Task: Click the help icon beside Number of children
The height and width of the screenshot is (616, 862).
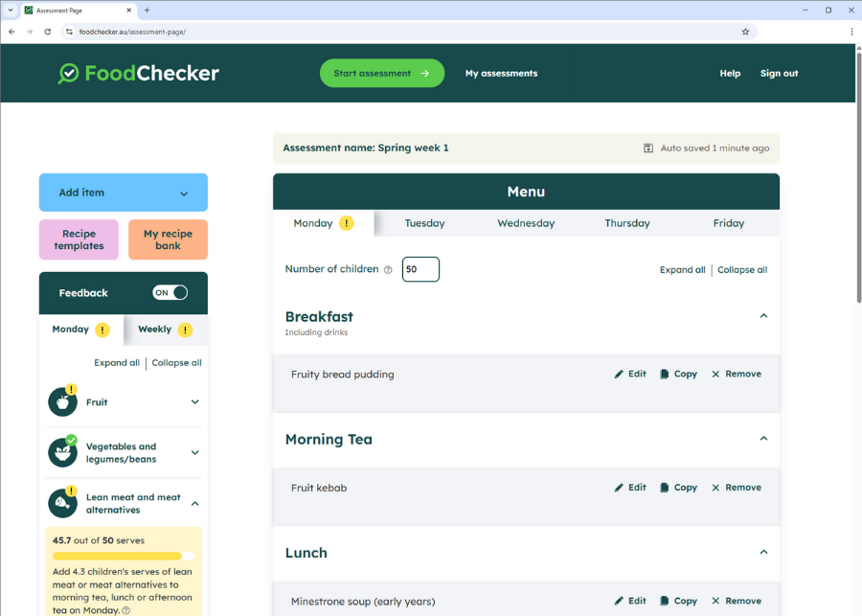Action: coord(388,270)
